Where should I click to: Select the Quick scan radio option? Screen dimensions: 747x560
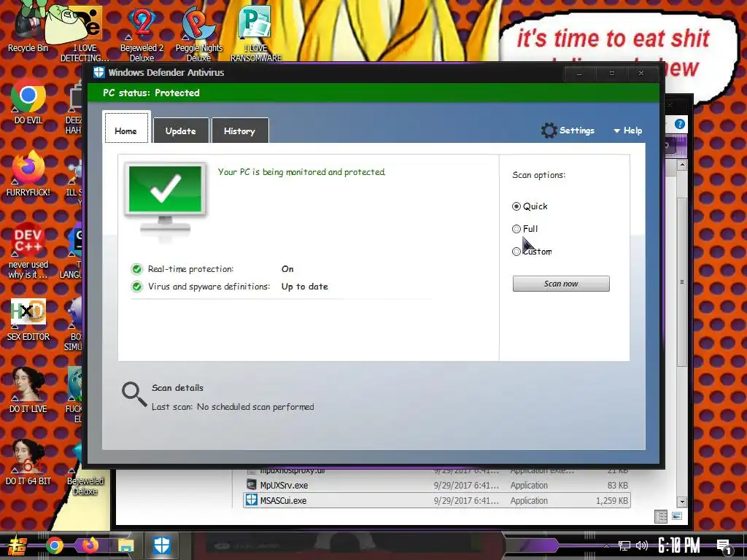[516, 206]
